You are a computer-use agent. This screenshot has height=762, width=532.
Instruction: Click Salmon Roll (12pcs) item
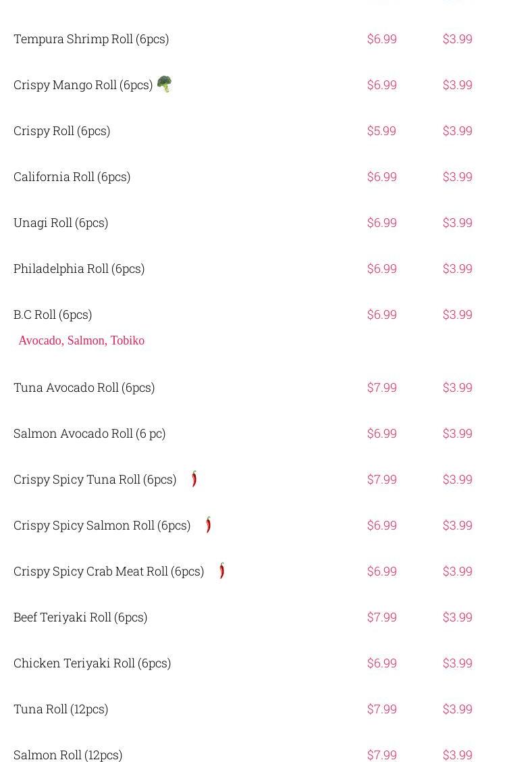coord(68,755)
